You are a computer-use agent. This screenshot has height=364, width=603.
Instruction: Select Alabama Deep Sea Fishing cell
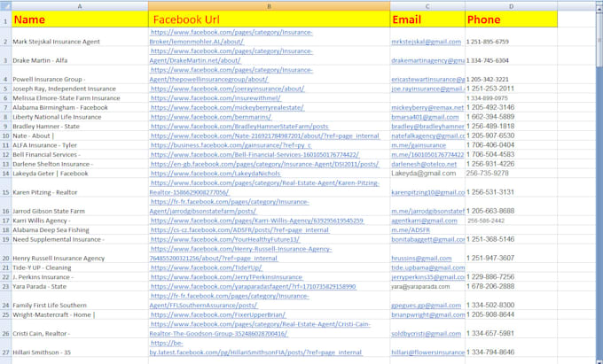[x=80, y=230]
